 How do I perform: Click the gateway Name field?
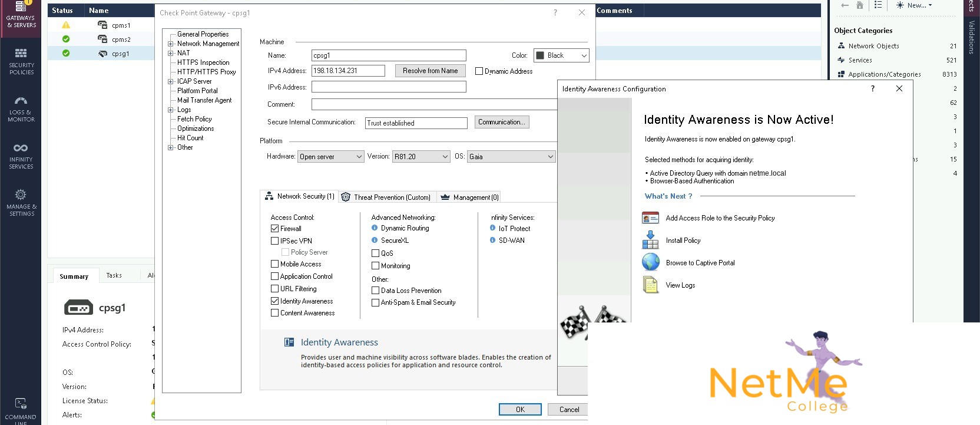pos(389,55)
